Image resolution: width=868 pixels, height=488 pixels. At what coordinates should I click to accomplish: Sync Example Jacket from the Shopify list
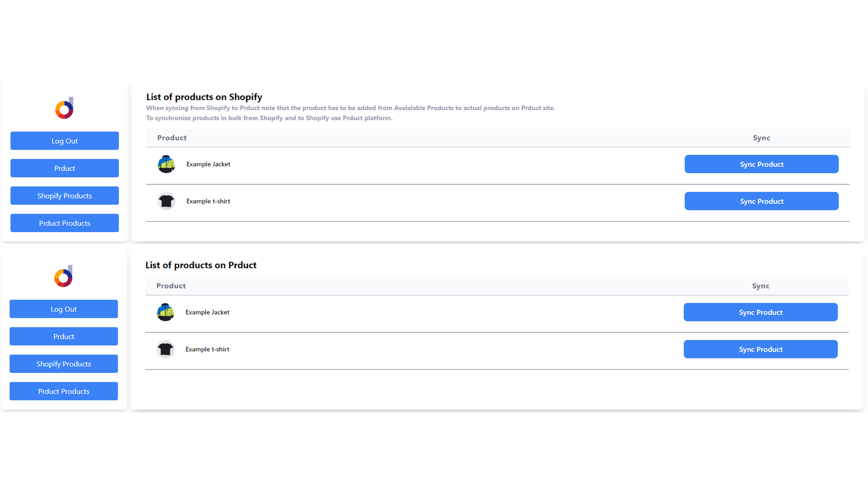coord(762,164)
